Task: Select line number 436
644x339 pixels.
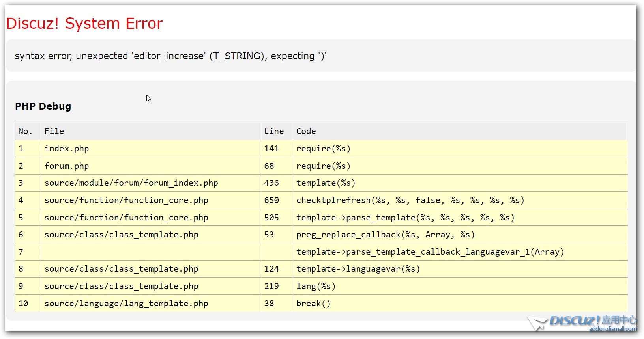Action: pos(271,183)
